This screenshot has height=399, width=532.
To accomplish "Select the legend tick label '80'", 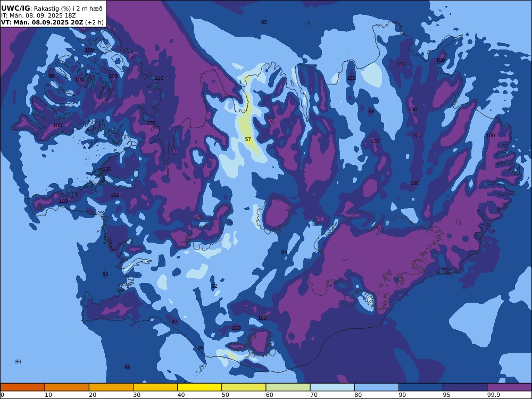I will pos(358,395).
